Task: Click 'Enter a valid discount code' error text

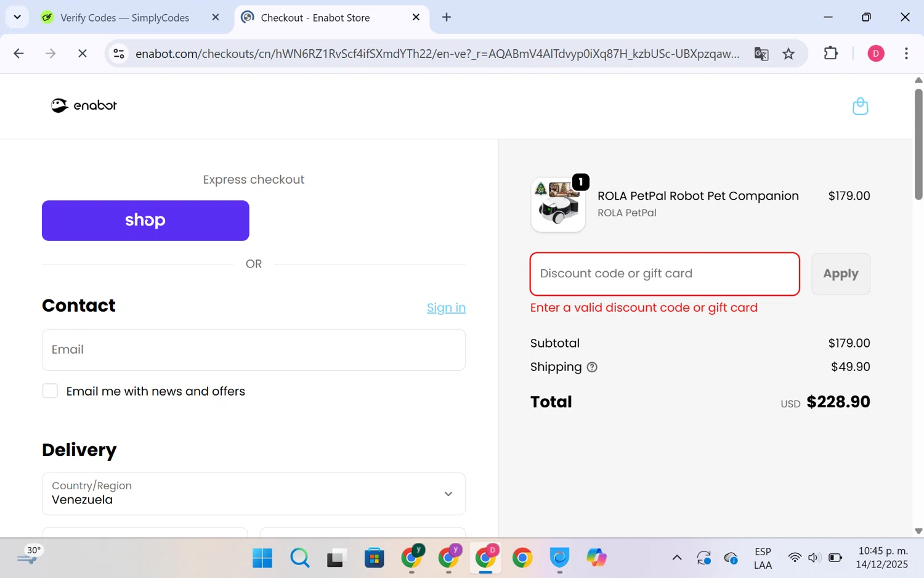Action: (644, 308)
